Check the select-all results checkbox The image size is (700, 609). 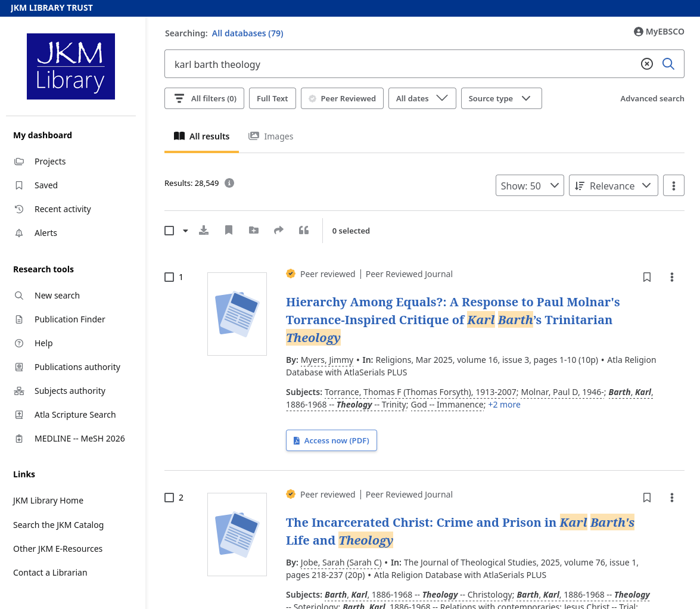point(169,230)
